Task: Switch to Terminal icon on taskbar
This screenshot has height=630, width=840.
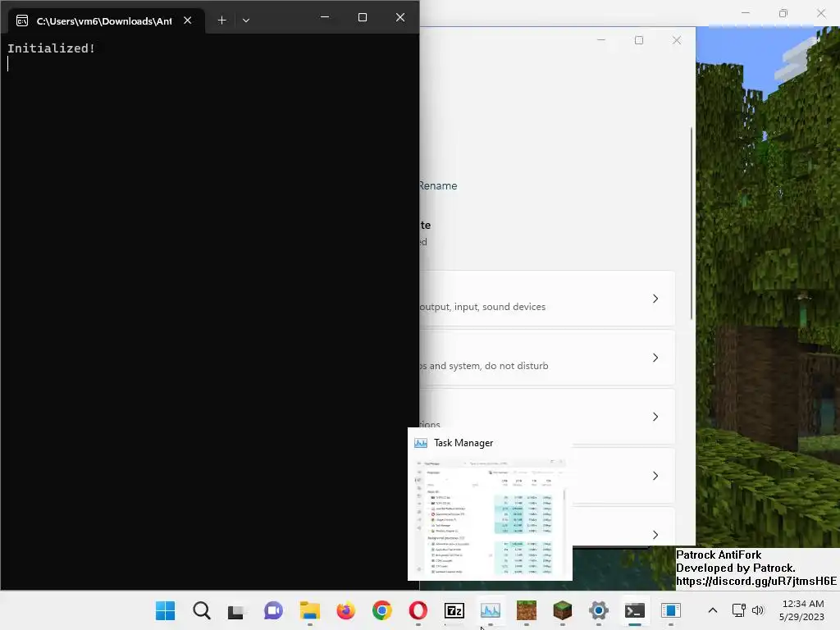Action: (x=635, y=610)
